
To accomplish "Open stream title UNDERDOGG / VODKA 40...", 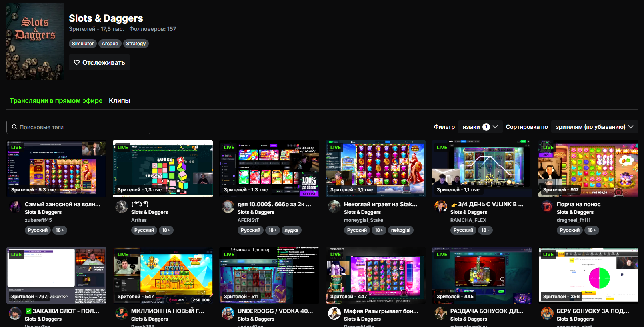I will tap(275, 311).
